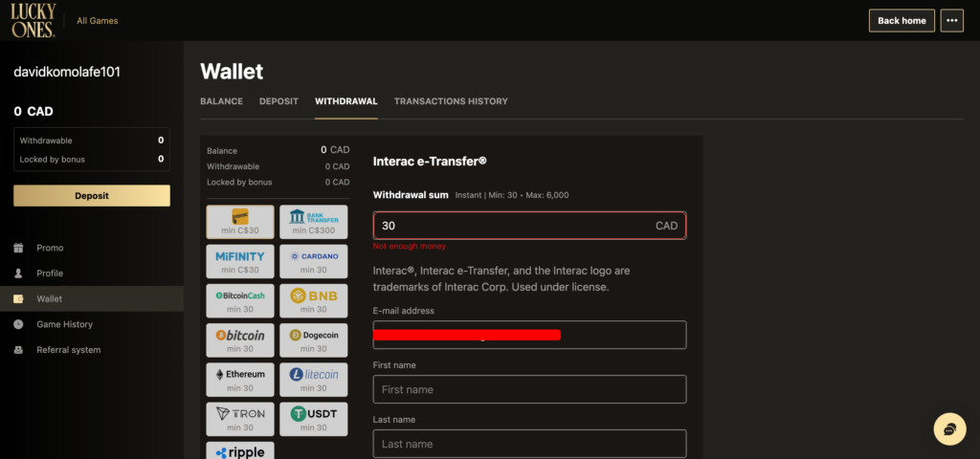Select Interac payment method tile
Viewport: 980px width, 459px height.
[x=240, y=222]
